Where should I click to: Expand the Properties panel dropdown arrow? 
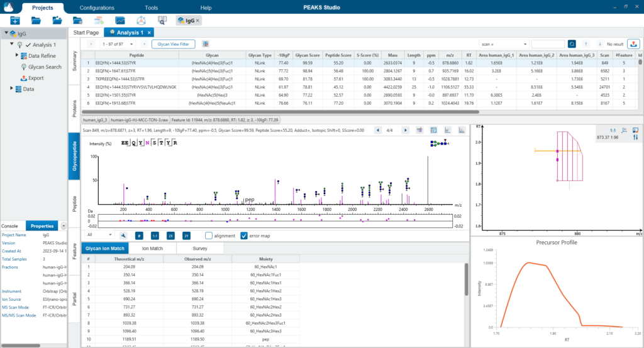click(x=64, y=226)
